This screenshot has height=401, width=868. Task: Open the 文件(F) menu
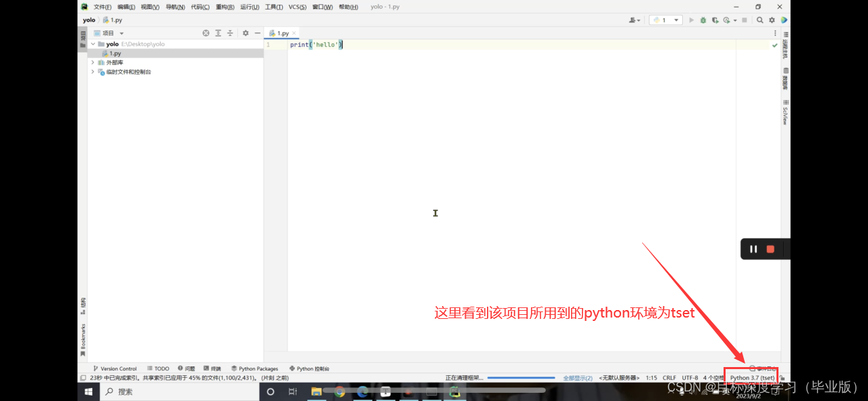click(102, 7)
